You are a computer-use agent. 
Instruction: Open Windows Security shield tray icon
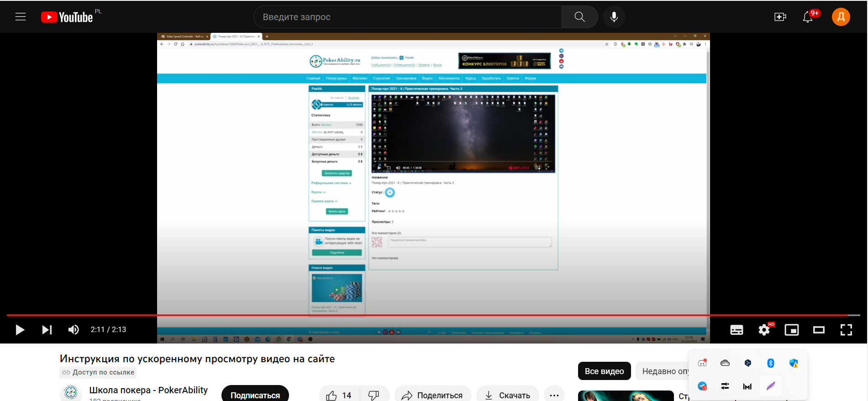click(794, 363)
